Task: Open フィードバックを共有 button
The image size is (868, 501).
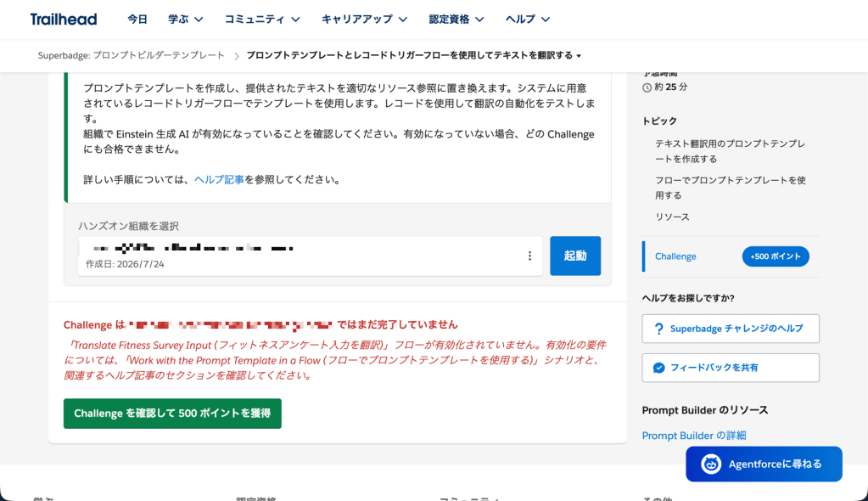Action: pyautogui.click(x=731, y=368)
